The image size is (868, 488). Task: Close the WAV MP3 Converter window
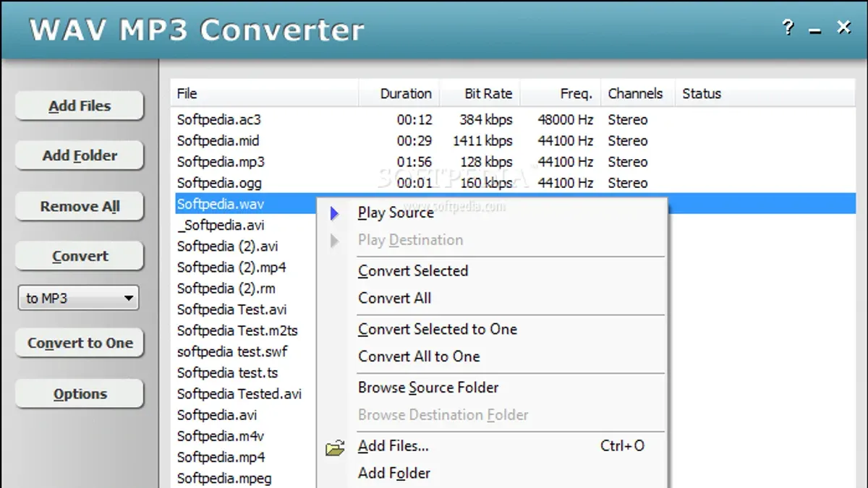pos(843,27)
